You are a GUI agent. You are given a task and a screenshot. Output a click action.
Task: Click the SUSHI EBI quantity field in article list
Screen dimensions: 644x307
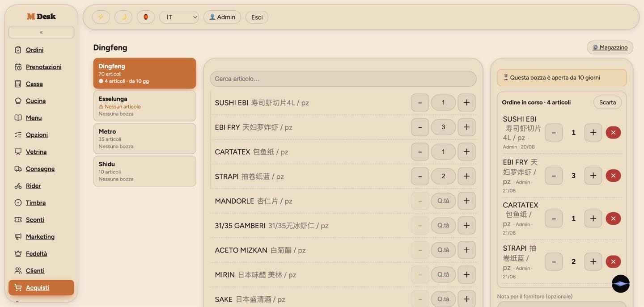(x=443, y=103)
